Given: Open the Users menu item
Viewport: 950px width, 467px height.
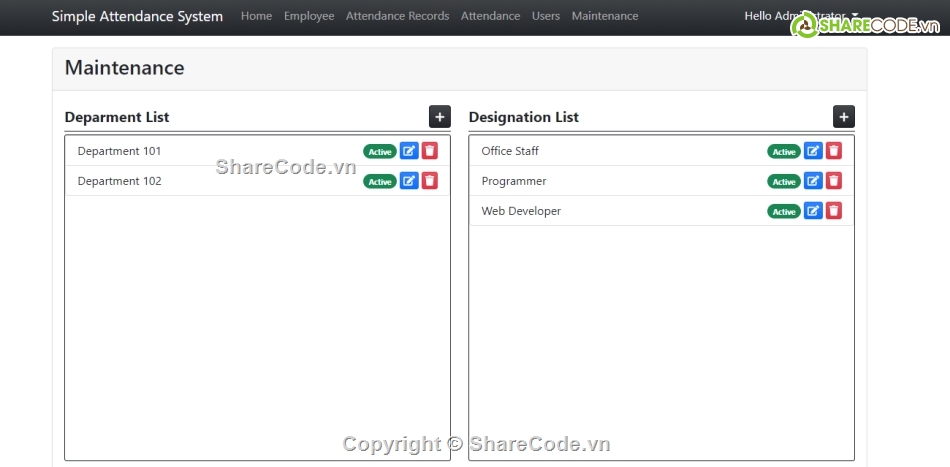Looking at the screenshot, I should click(546, 16).
